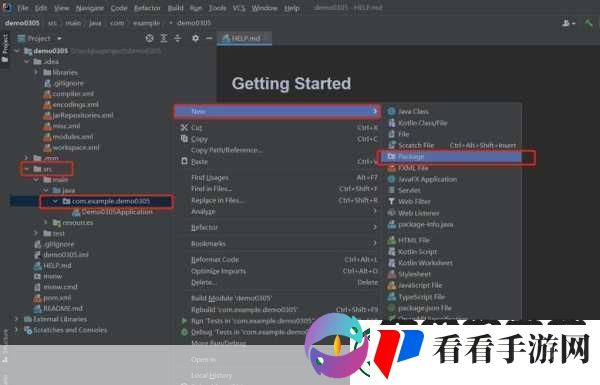Collapse the src folder tree node
Viewport: 600px width, 385px height.
click(26, 169)
